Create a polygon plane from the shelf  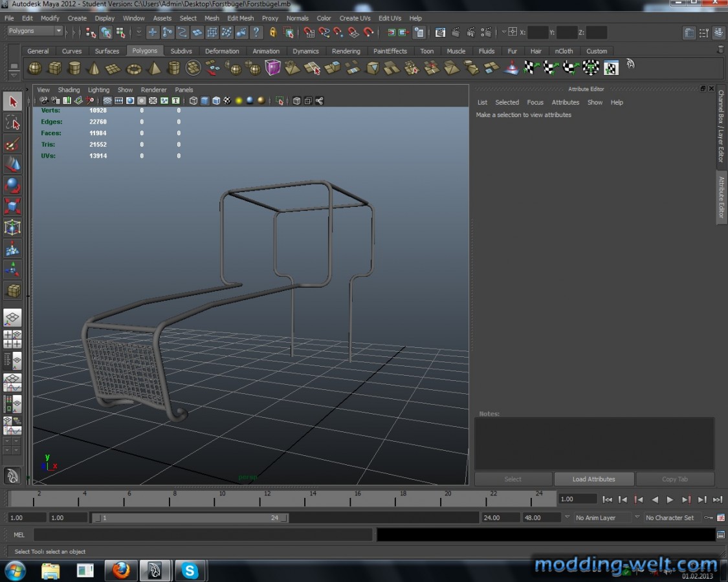113,69
